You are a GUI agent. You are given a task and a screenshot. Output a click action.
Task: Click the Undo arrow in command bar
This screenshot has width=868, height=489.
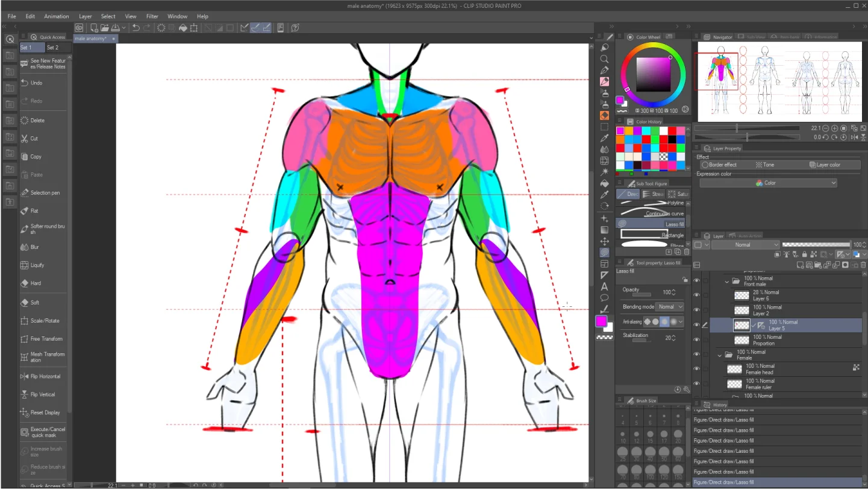136,28
